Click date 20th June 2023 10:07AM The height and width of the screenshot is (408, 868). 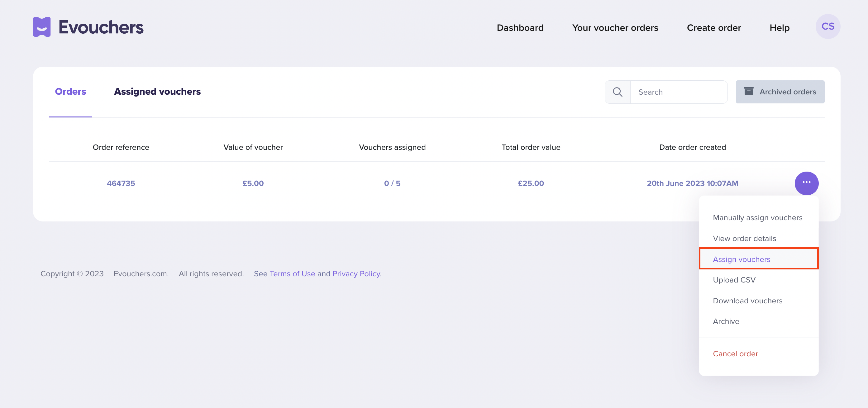693,183
